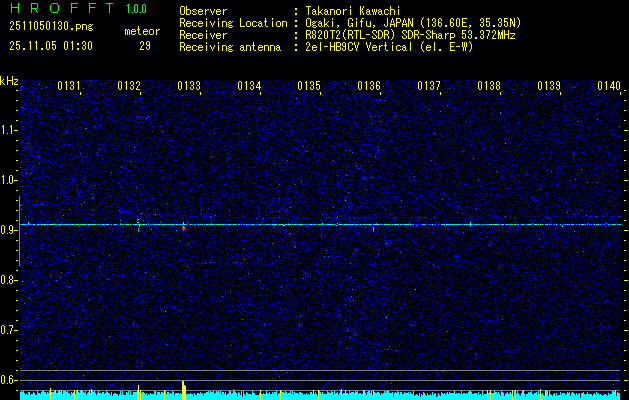The width and height of the screenshot is (629, 400).
Task: Click the 0136 time marker
Action: pos(369,85)
